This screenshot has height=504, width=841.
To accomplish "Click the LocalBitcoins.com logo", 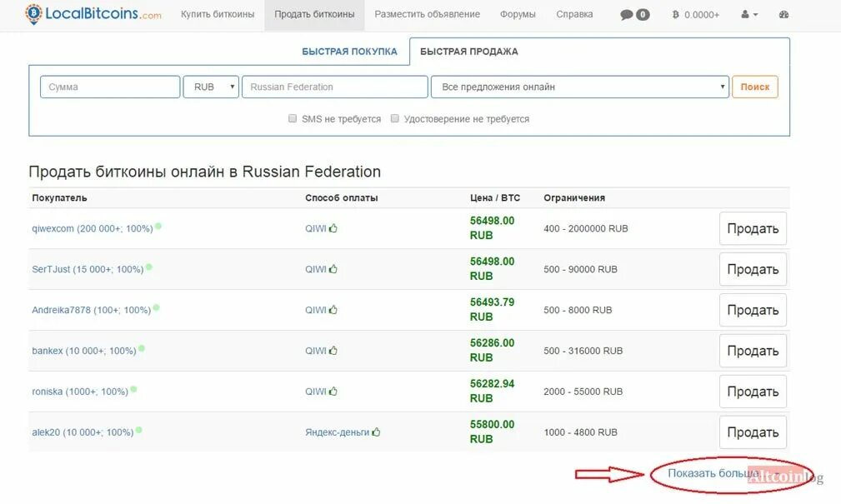I will 93,14.
